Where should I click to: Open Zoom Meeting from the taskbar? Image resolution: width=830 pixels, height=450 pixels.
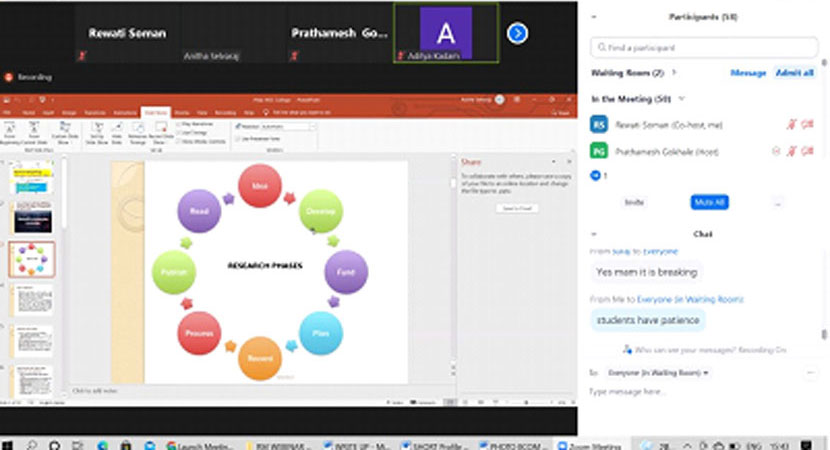click(x=594, y=443)
